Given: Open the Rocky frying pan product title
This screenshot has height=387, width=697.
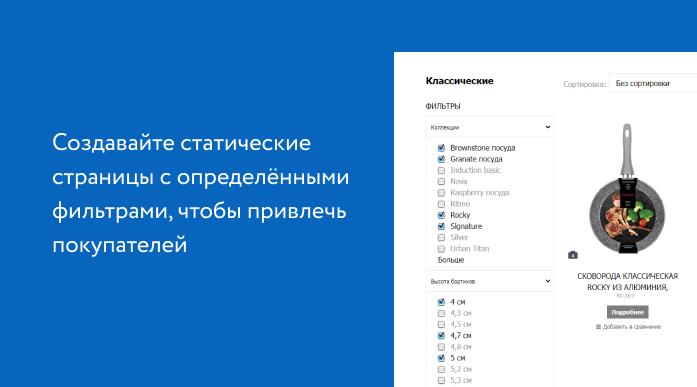Looking at the screenshot, I should pos(627,282).
